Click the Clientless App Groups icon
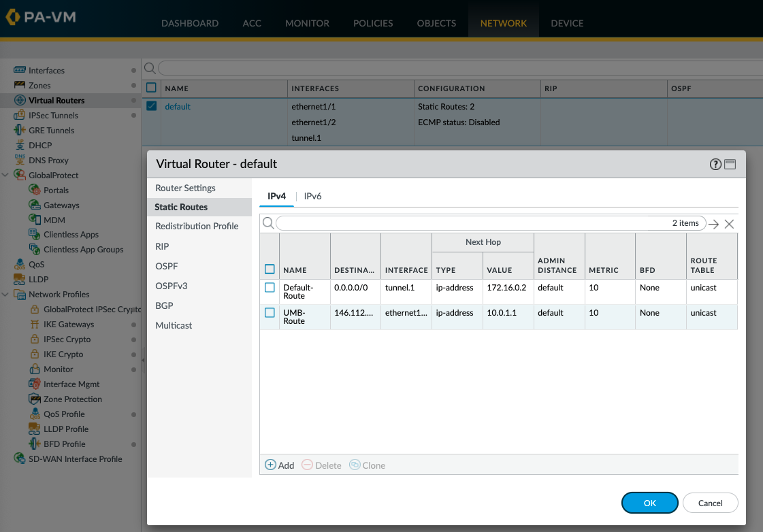This screenshot has width=763, height=532. coord(35,250)
